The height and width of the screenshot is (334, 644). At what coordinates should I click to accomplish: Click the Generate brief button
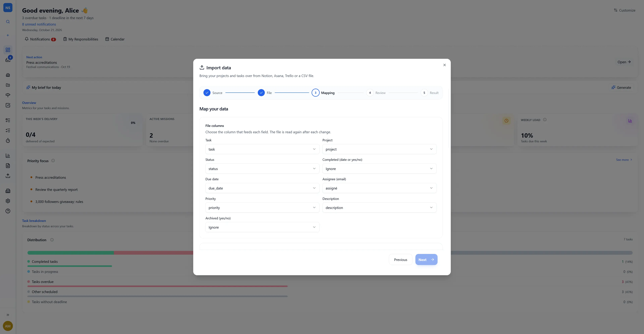click(621, 88)
